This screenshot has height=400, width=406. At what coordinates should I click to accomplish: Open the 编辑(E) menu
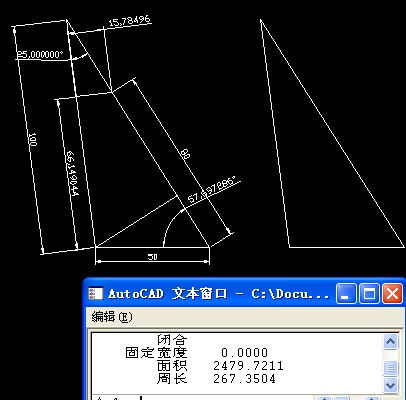(x=112, y=317)
